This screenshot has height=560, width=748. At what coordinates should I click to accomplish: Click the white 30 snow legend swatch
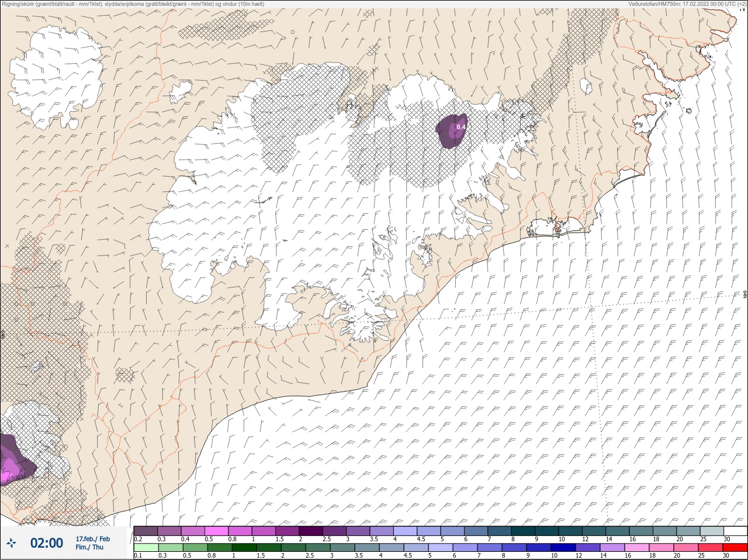click(x=736, y=531)
